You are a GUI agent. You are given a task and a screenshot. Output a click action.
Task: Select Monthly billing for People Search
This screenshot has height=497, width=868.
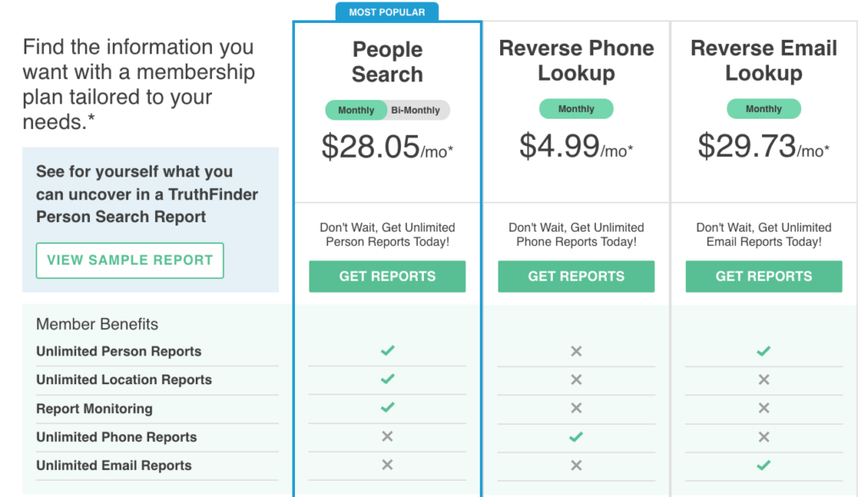click(356, 110)
